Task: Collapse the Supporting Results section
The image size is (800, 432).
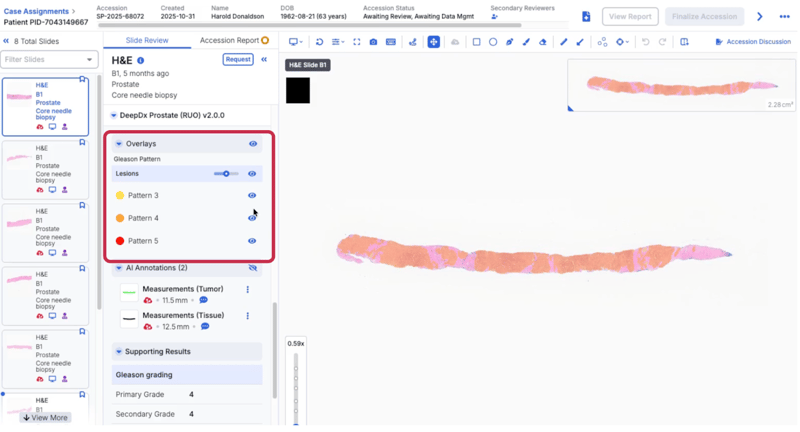Action: (119, 352)
